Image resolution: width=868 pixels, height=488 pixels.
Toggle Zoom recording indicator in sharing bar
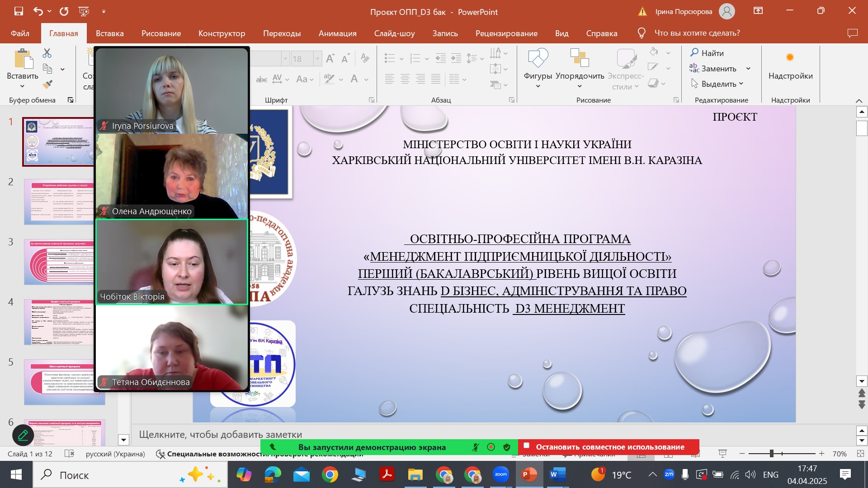click(x=491, y=447)
